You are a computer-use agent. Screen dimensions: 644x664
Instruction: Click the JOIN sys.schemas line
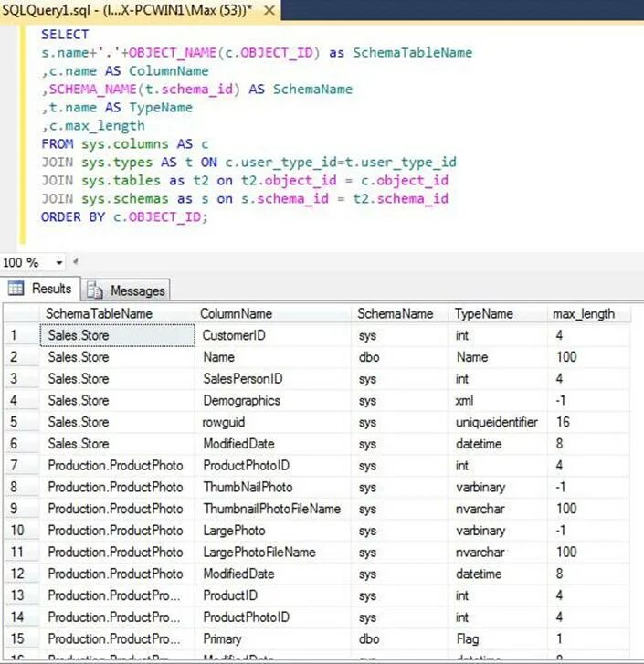tap(245, 198)
